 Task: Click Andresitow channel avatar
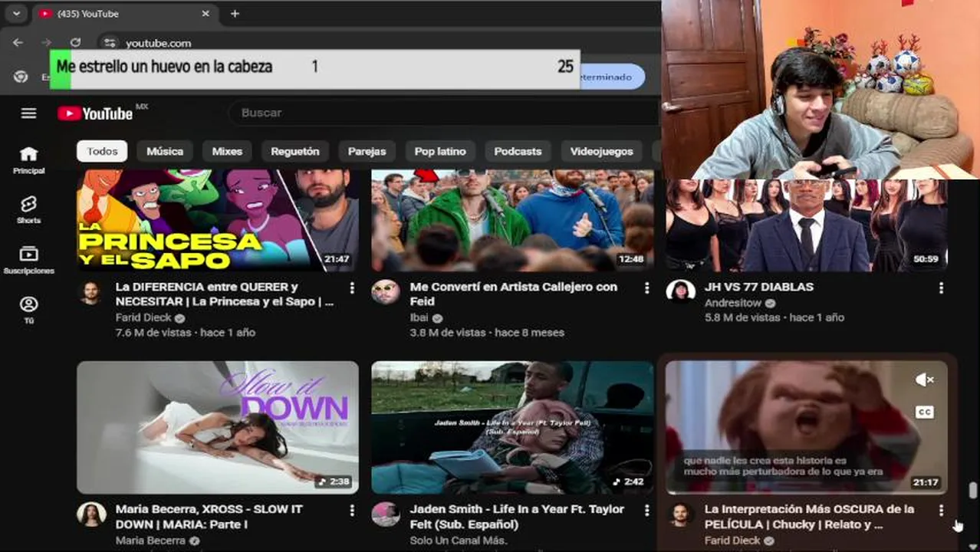click(680, 293)
